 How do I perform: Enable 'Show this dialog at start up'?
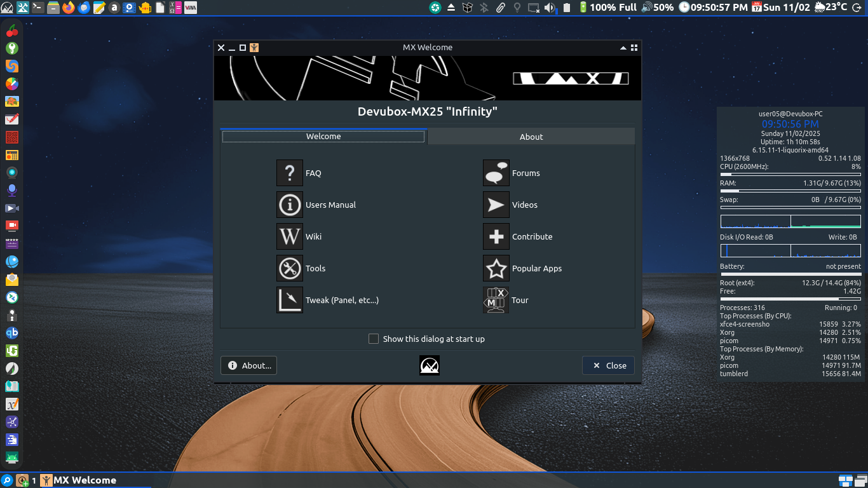point(374,339)
